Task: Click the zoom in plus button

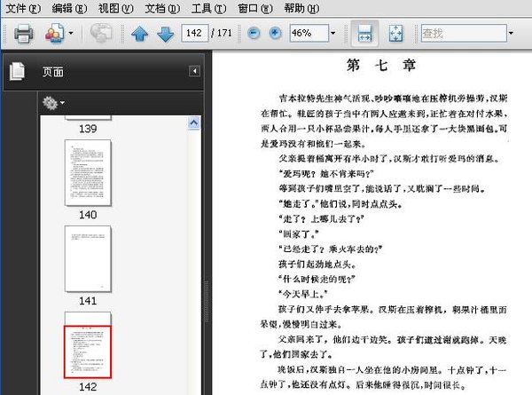Action: tap(275, 34)
